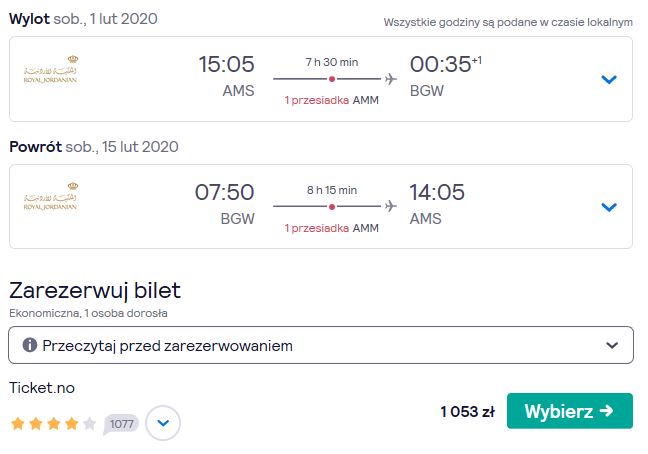The height and width of the screenshot is (454, 648).
Task: Click the 1 053 zł price
Action: [467, 411]
